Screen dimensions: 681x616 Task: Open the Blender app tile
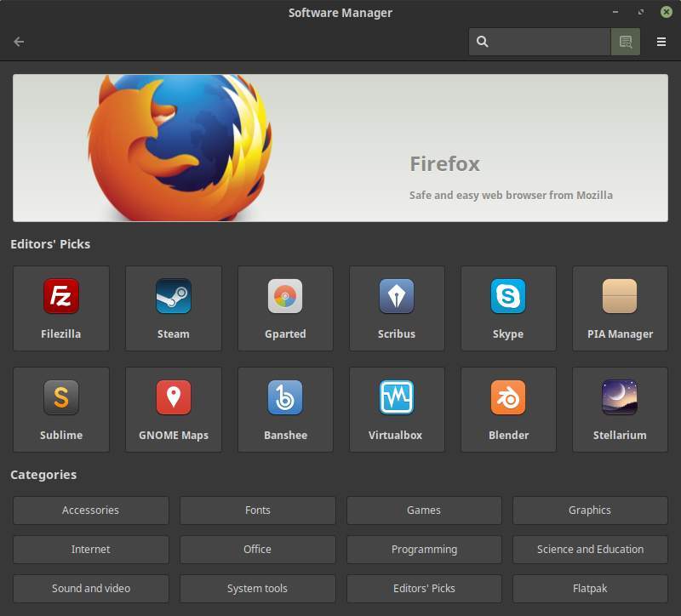508,409
